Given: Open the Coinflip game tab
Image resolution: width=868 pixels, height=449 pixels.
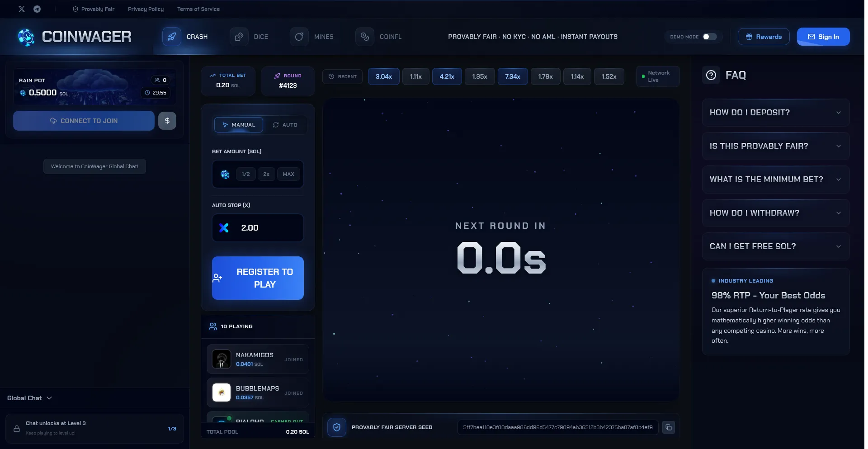Looking at the screenshot, I should (379, 37).
